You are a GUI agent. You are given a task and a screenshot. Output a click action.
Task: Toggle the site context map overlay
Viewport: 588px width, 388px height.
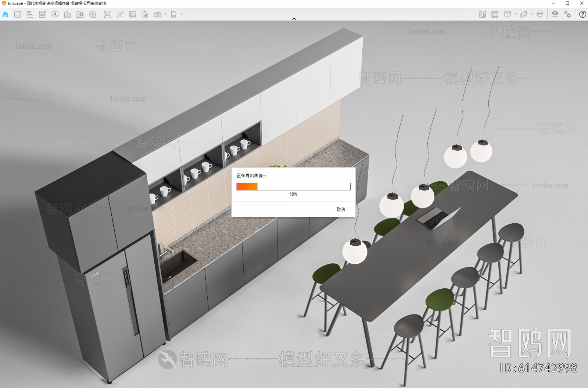(482, 15)
